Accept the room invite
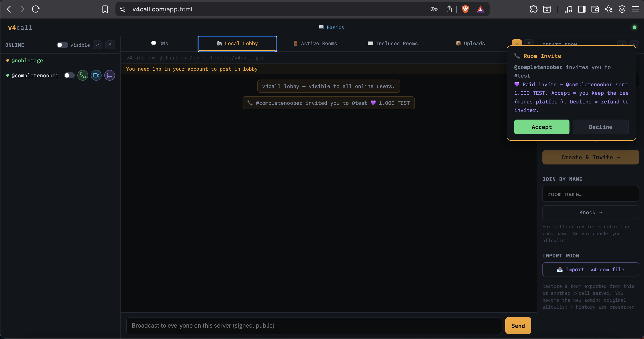 542,127
